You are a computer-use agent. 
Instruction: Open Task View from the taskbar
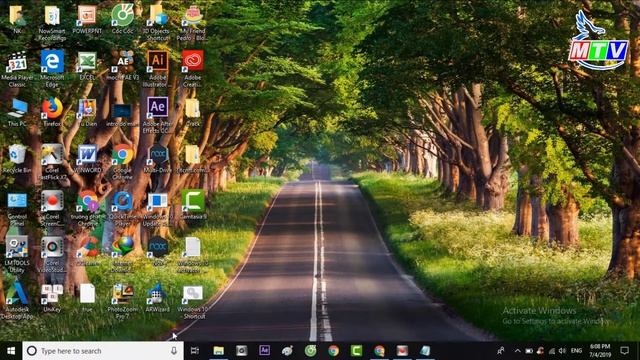point(195,351)
